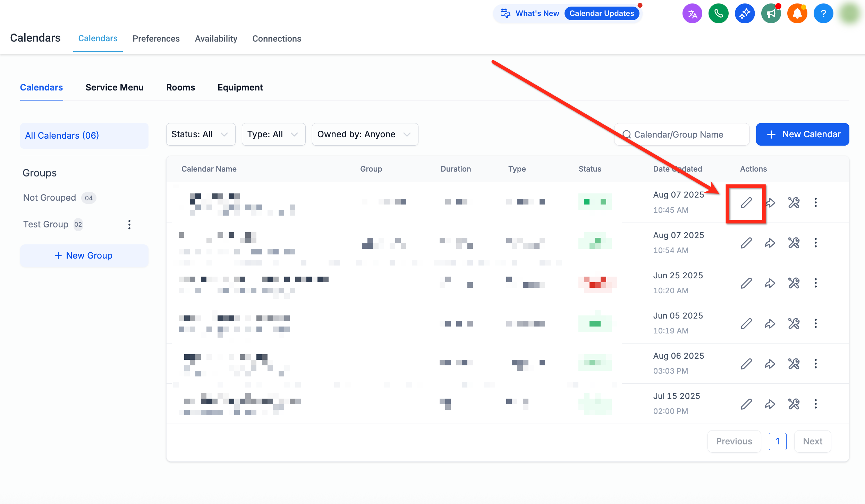Click the blue help question mark icon
The image size is (865, 504).
pyautogui.click(x=823, y=14)
